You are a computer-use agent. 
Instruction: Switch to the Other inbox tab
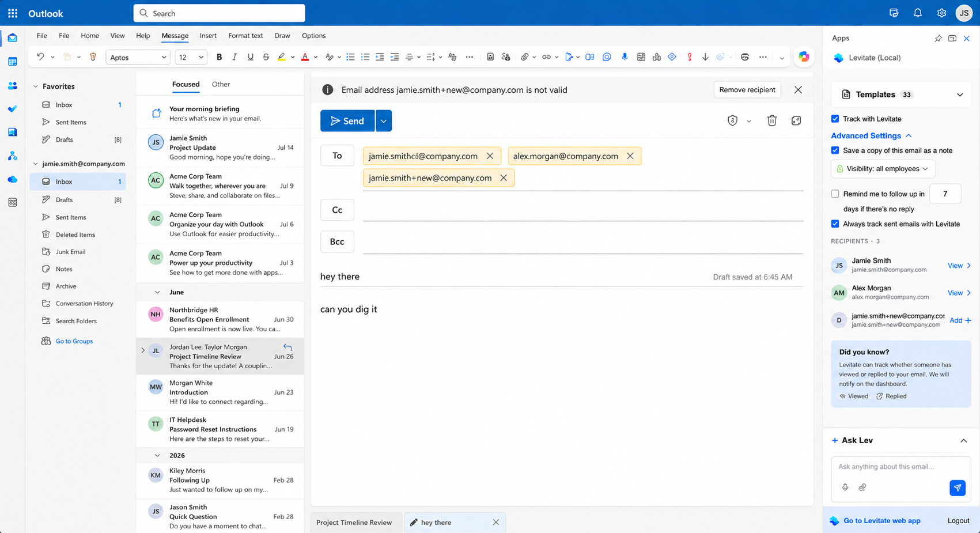point(221,84)
